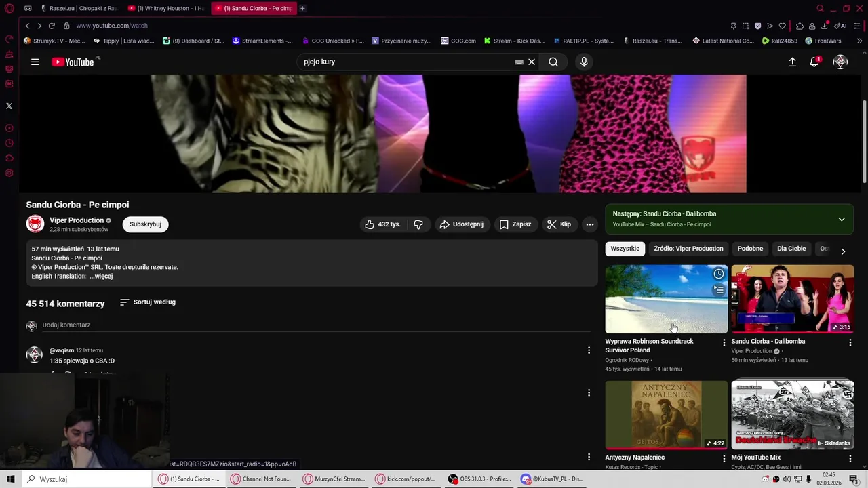Open options for Sandu Ciorba - Dalibomba
Screen dimensions: 868x488
pos(850,342)
